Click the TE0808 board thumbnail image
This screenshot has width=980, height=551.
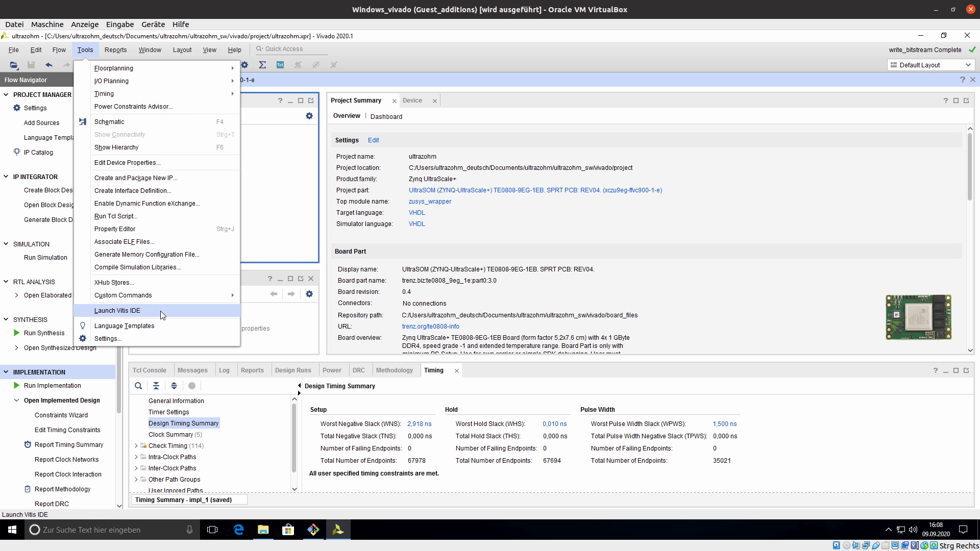click(918, 317)
